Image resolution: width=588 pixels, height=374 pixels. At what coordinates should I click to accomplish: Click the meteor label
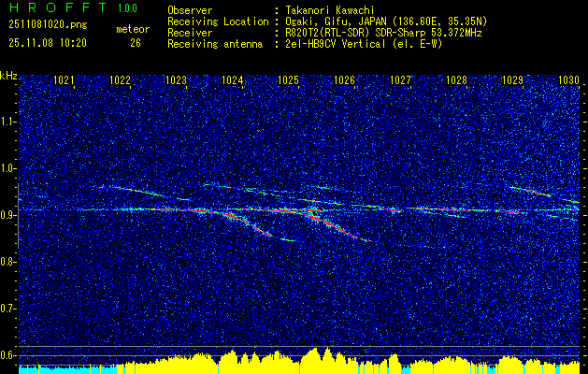click(133, 29)
